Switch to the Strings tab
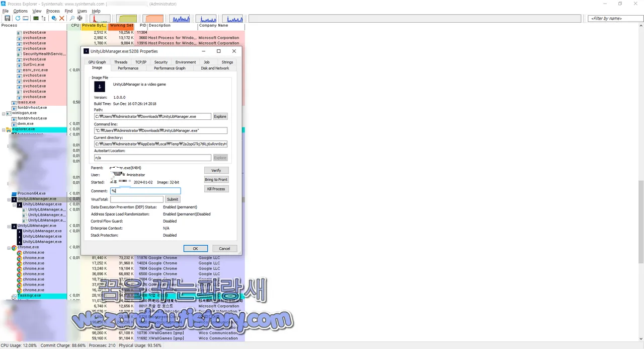The image size is (644, 349). pos(227,62)
